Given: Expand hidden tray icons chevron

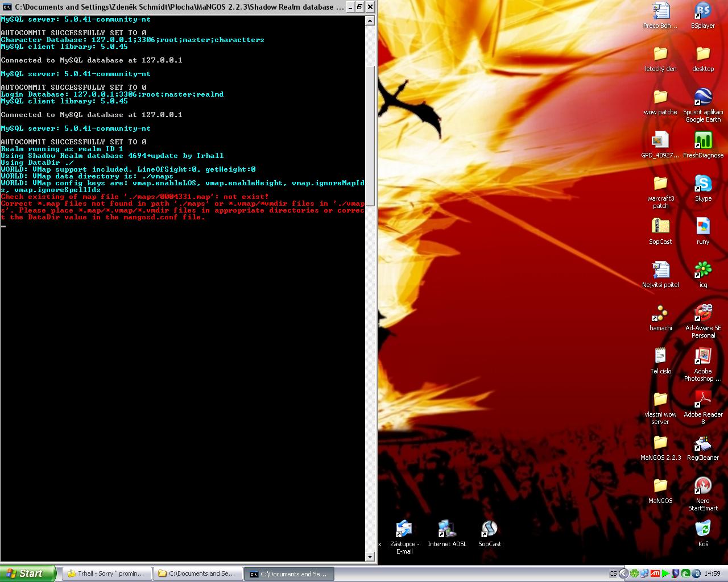Looking at the screenshot, I should coord(623,573).
